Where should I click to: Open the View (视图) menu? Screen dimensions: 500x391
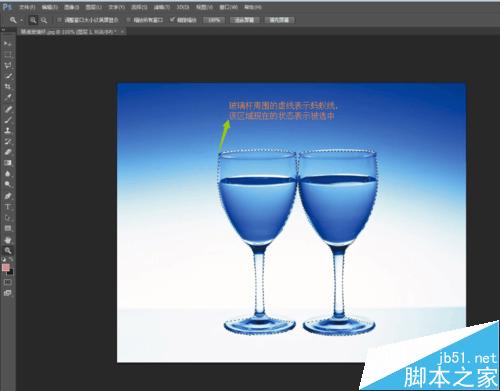204,7
